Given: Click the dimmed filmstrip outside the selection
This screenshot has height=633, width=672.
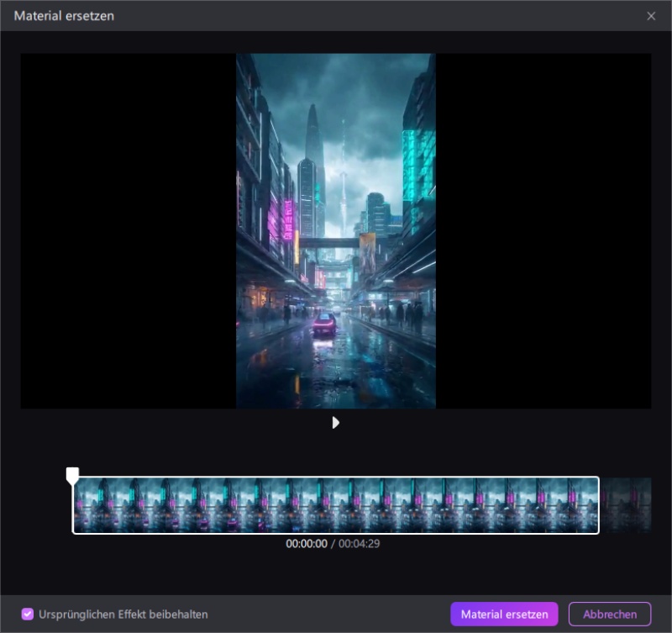Looking at the screenshot, I should tap(626, 505).
